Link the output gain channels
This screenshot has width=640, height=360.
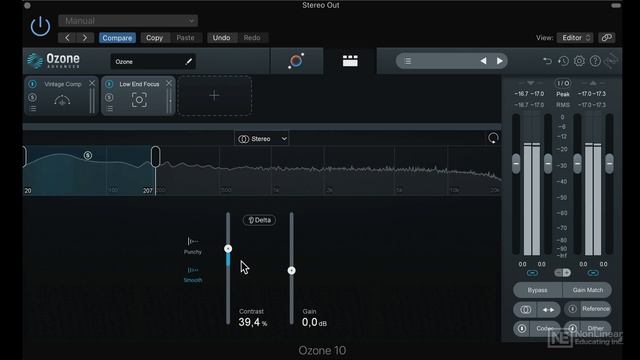click(593, 273)
